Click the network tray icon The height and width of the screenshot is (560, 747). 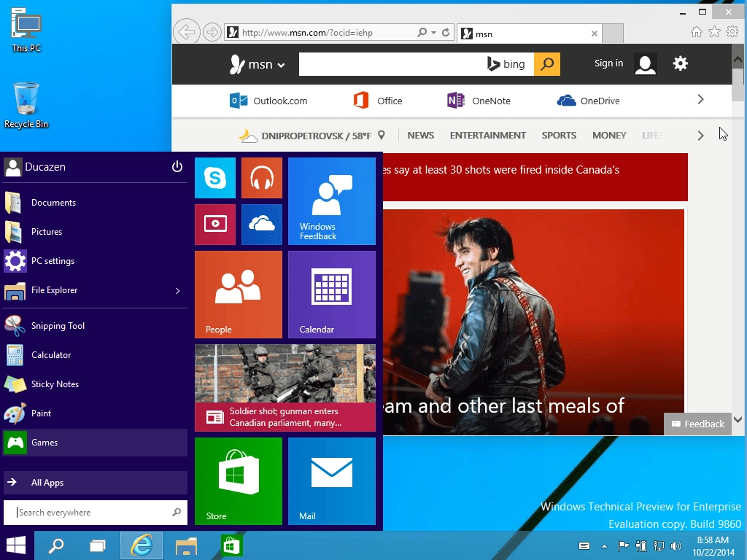(x=659, y=545)
